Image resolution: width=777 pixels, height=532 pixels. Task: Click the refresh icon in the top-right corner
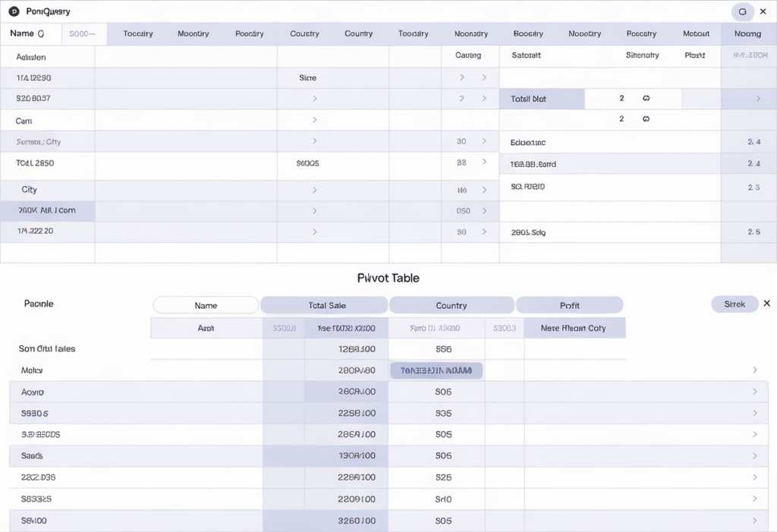[x=742, y=11]
